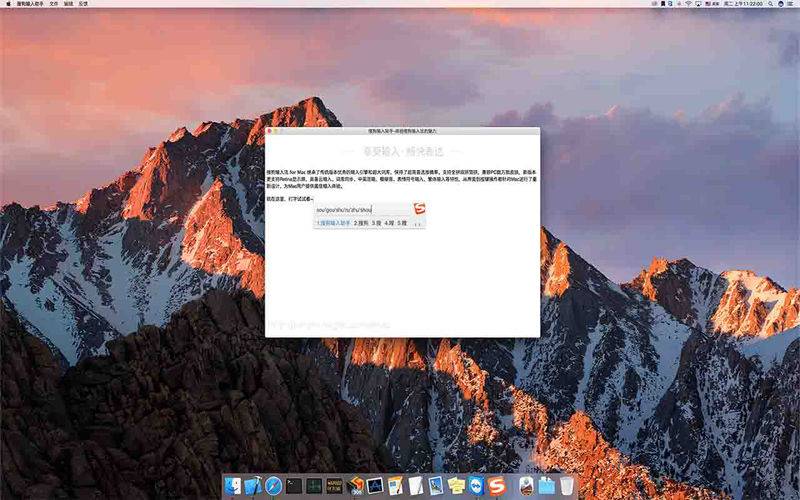Select candidate 4 叟
This screenshot has width=800, height=500.
coord(389,223)
